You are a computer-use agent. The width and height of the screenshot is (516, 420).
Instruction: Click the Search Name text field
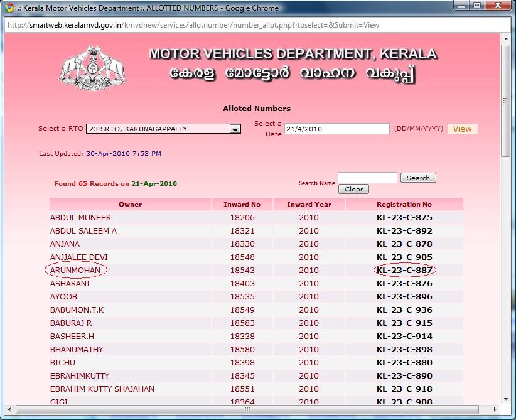point(367,178)
